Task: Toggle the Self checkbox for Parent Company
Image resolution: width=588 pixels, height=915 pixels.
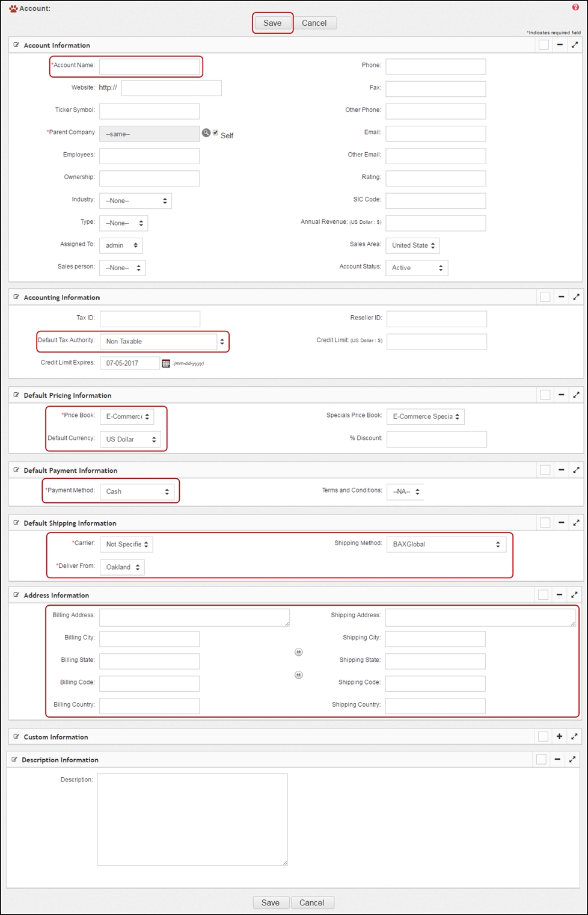Action: (x=216, y=133)
